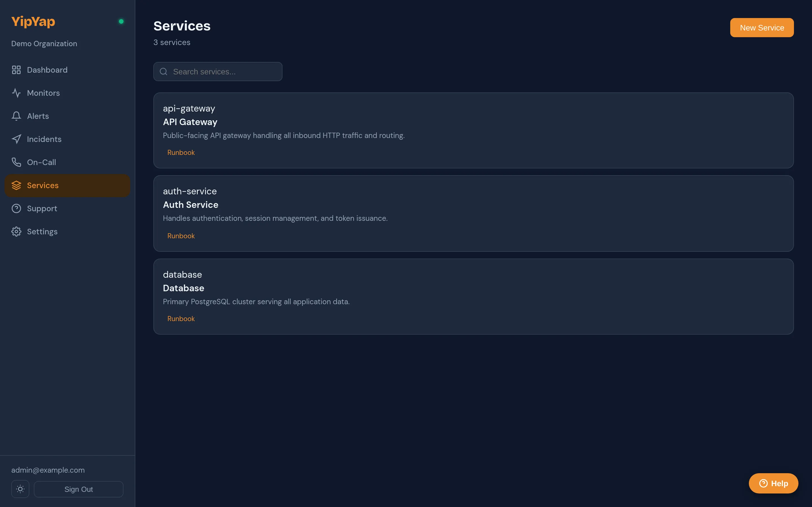812x507 pixels.
Task: Open Support via the question-mark icon
Action: click(16, 208)
